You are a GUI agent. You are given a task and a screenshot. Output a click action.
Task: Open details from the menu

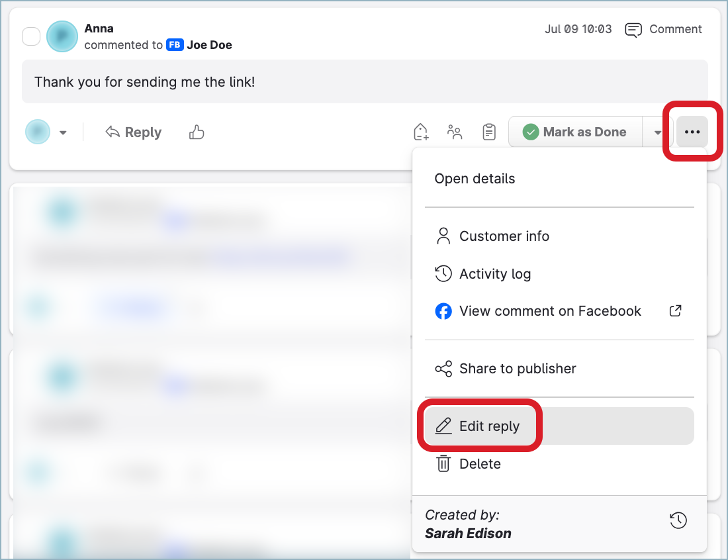475,178
